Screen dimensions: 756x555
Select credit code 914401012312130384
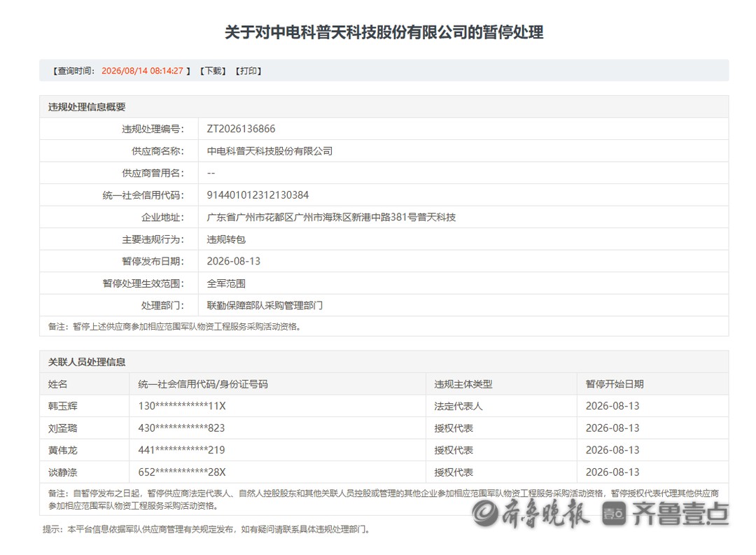click(258, 195)
